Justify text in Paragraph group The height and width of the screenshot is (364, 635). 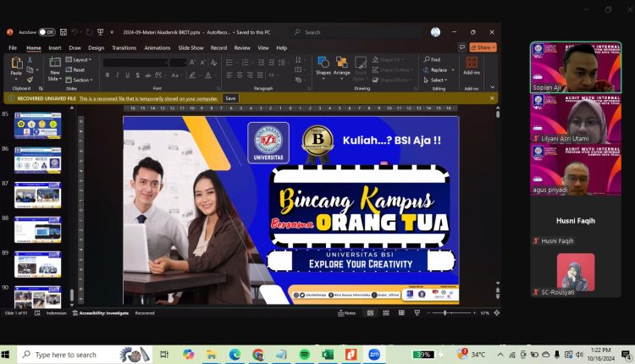point(260,74)
